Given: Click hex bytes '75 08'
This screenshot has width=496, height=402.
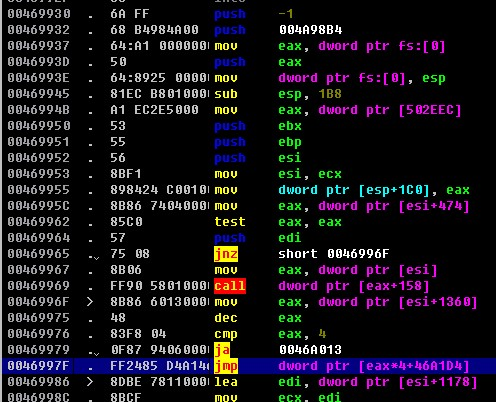Looking at the screenshot, I should tap(130, 254).
